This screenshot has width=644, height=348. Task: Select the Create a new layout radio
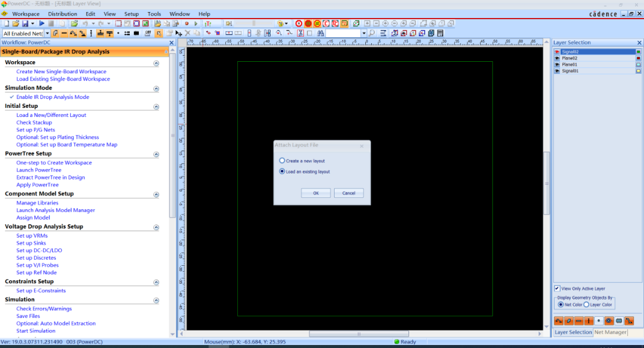pos(282,161)
